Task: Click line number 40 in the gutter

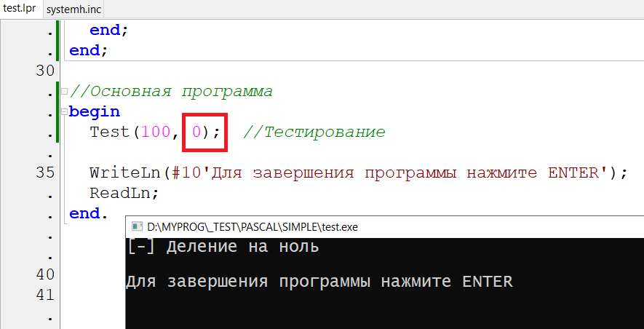Action: point(45,274)
